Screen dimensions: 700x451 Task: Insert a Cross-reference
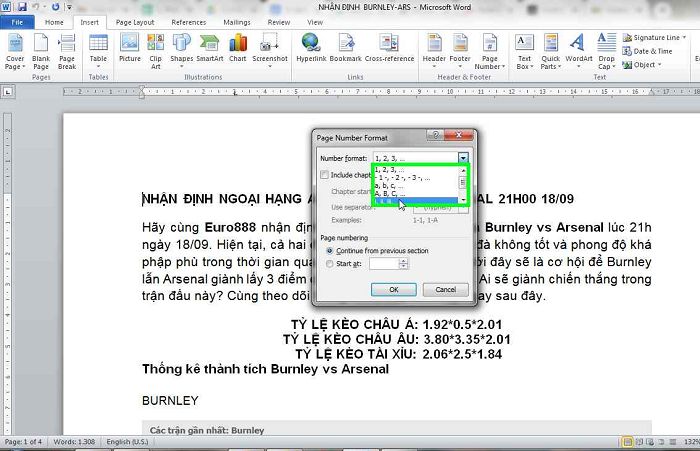click(x=389, y=48)
